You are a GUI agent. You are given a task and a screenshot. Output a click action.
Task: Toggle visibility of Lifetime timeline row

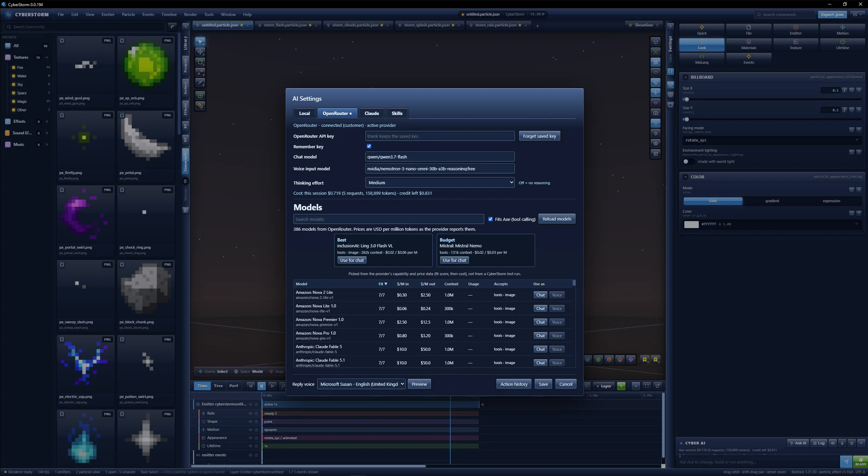pos(250,446)
